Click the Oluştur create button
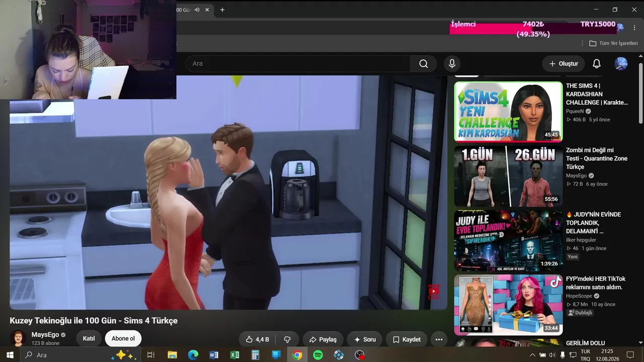This screenshot has height=362, width=644. (563, 64)
